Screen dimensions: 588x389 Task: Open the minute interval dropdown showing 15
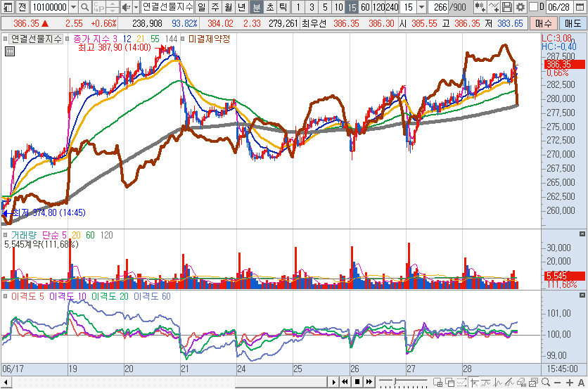pos(421,7)
